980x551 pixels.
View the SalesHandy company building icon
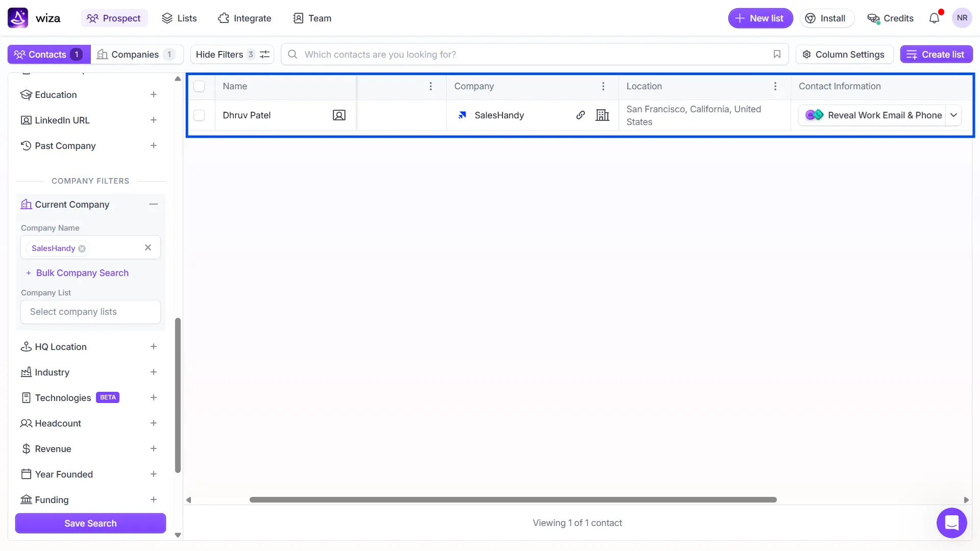click(602, 115)
